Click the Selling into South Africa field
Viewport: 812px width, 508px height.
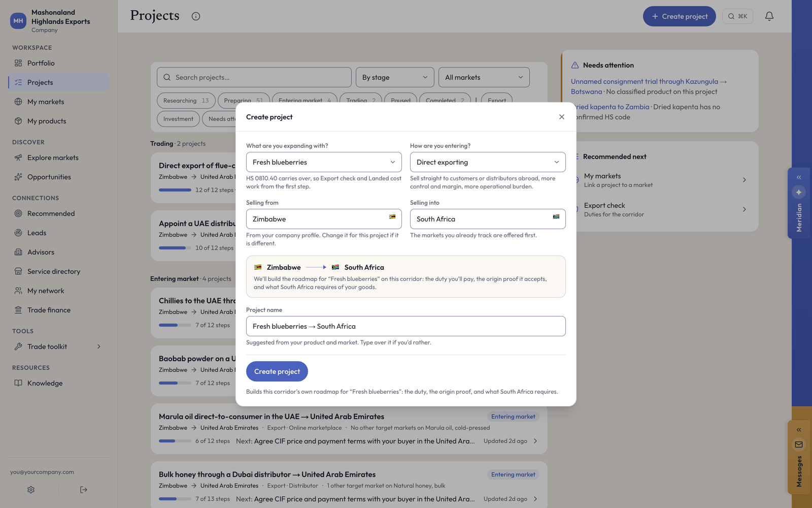[x=488, y=219]
